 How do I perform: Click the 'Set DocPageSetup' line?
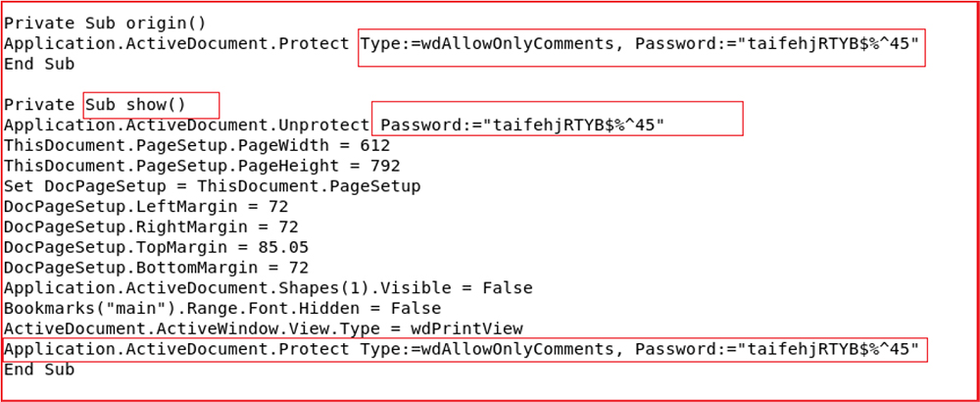[x=213, y=186]
